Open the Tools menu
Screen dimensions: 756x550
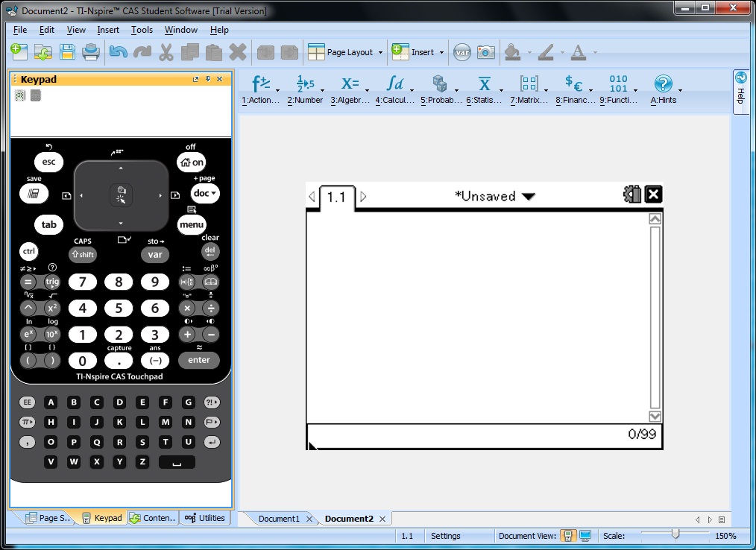click(142, 30)
